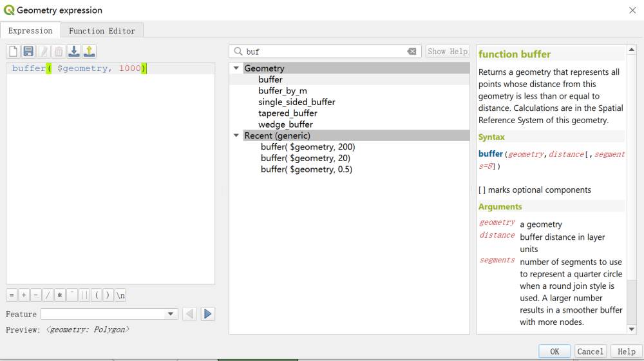
Task: Confirm with the OK button
Action: pyautogui.click(x=554, y=351)
